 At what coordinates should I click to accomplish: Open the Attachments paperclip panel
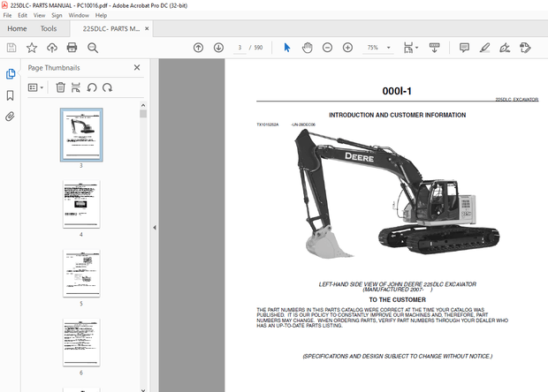10,117
